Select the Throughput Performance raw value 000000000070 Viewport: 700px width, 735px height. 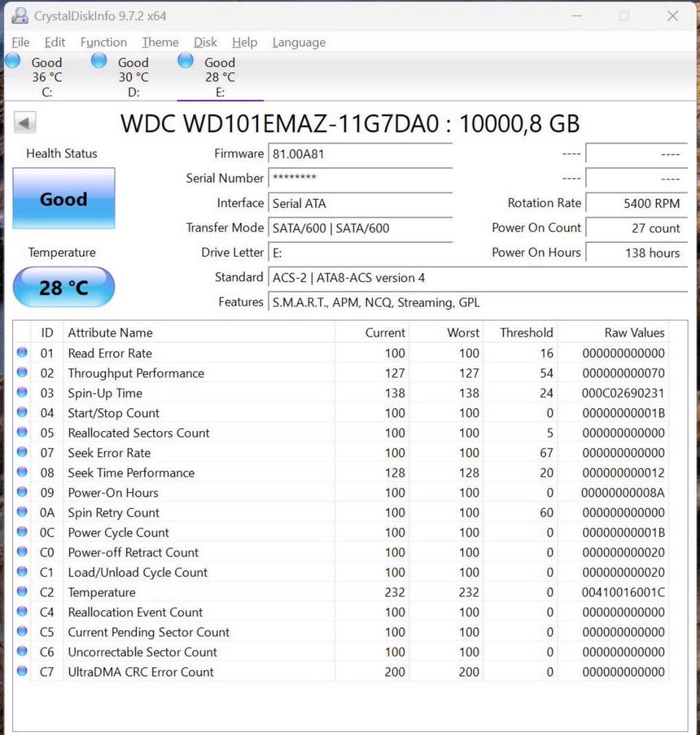[x=623, y=373]
